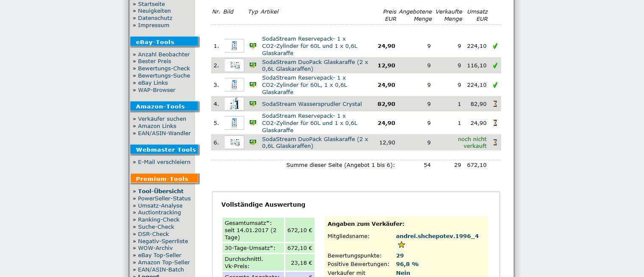Open the SodaStream Reservepack listing in row 3

304,85
